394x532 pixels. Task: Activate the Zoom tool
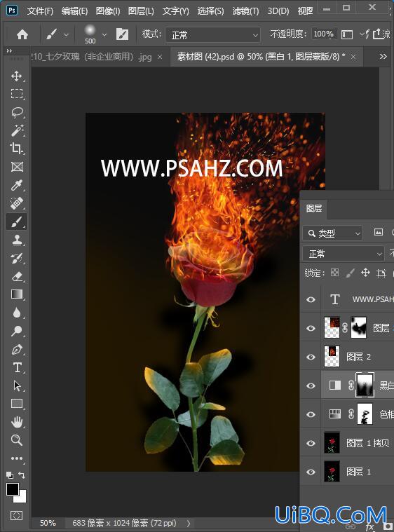(17, 440)
